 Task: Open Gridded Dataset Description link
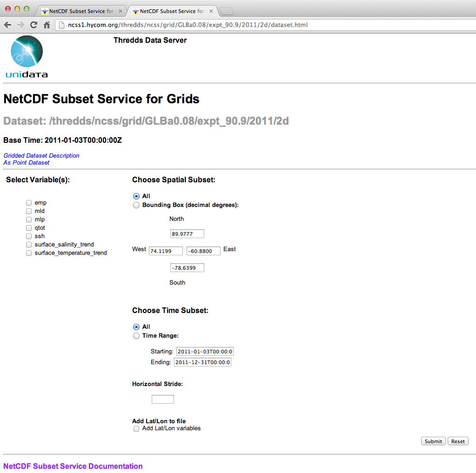pyautogui.click(x=41, y=156)
